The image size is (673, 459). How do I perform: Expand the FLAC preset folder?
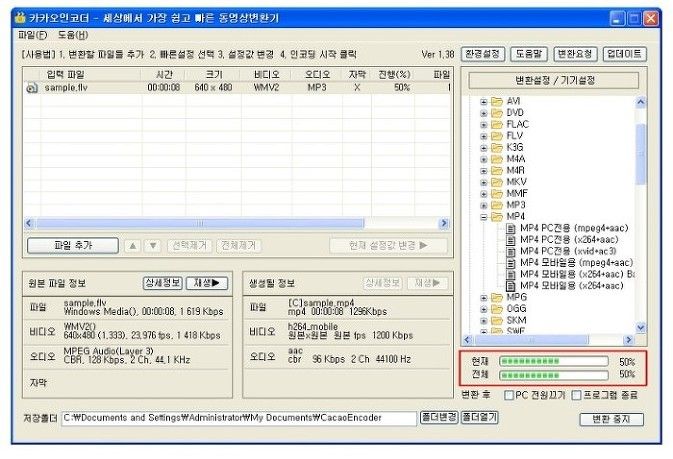tap(484, 125)
